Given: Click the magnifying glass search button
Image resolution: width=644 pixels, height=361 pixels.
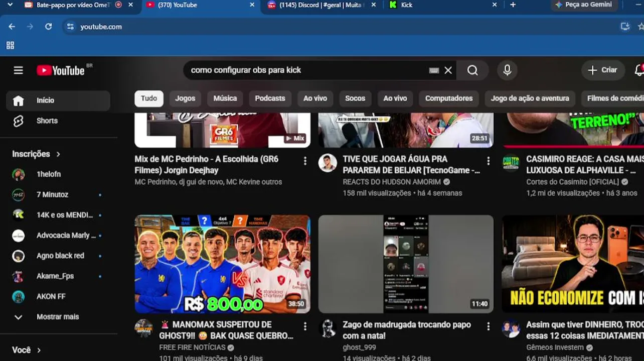Looking at the screenshot, I should tap(472, 70).
